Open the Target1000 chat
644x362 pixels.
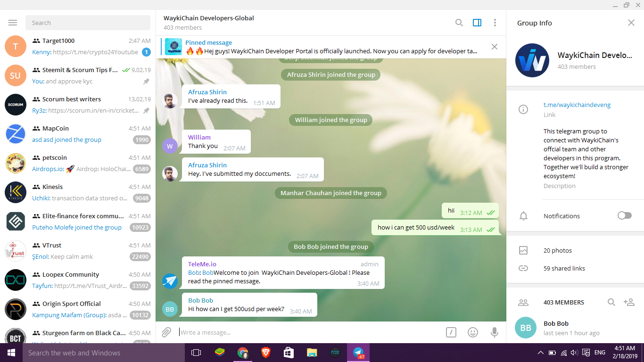[x=78, y=46]
